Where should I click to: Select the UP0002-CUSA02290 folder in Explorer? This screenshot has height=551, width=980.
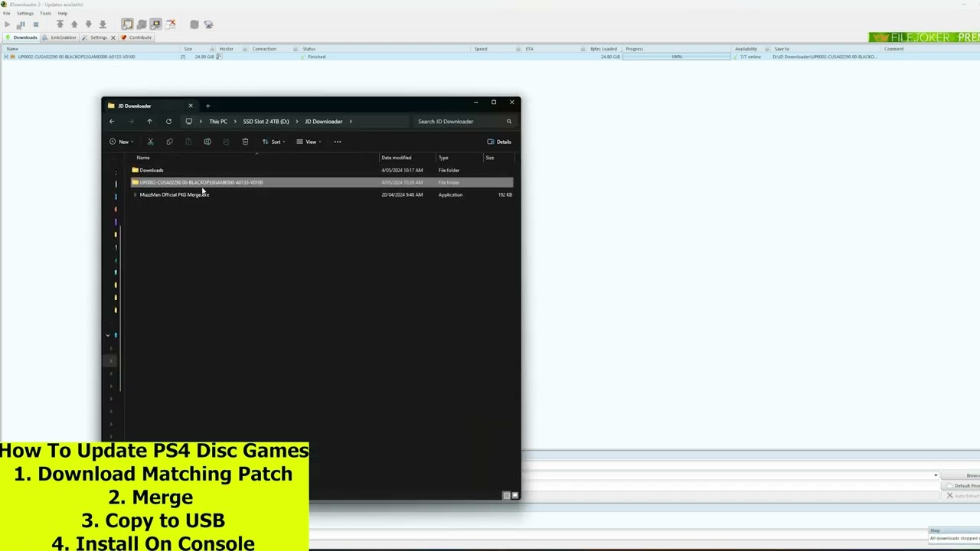click(x=322, y=182)
